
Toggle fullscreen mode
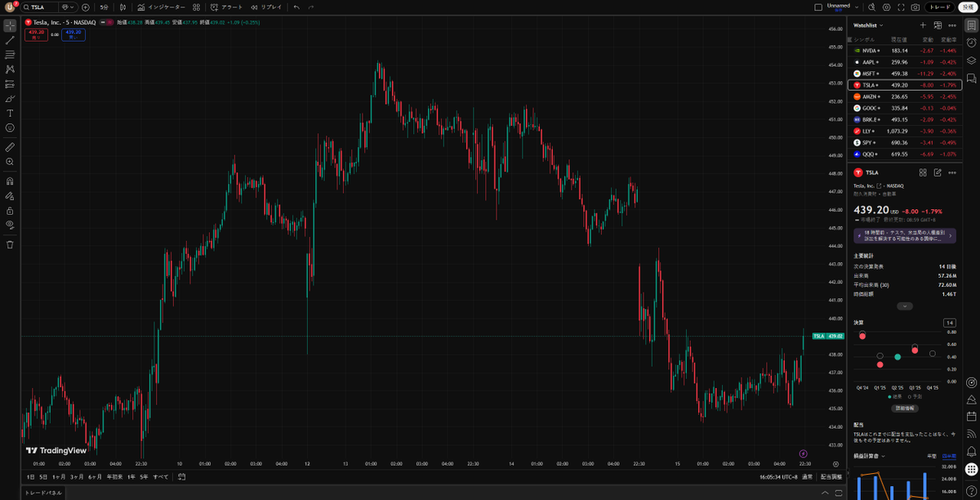(x=900, y=7)
